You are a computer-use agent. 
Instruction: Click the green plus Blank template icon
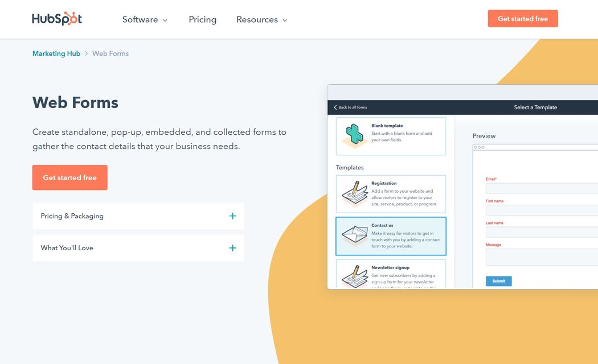click(x=353, y=136)
